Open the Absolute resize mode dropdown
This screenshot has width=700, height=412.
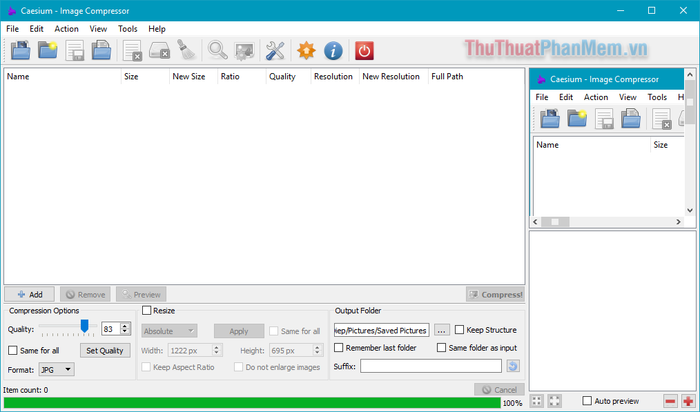point(169,331)
